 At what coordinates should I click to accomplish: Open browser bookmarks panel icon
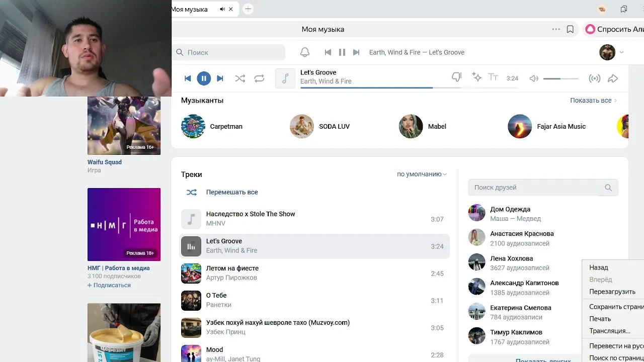point(624,9)
